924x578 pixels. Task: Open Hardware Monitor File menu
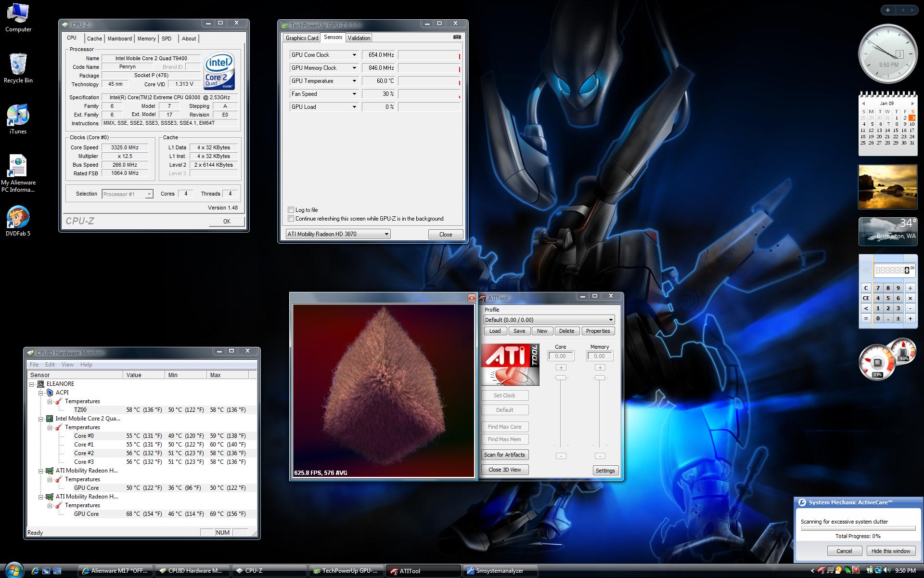pyautogui.click(x=34, y=365)
